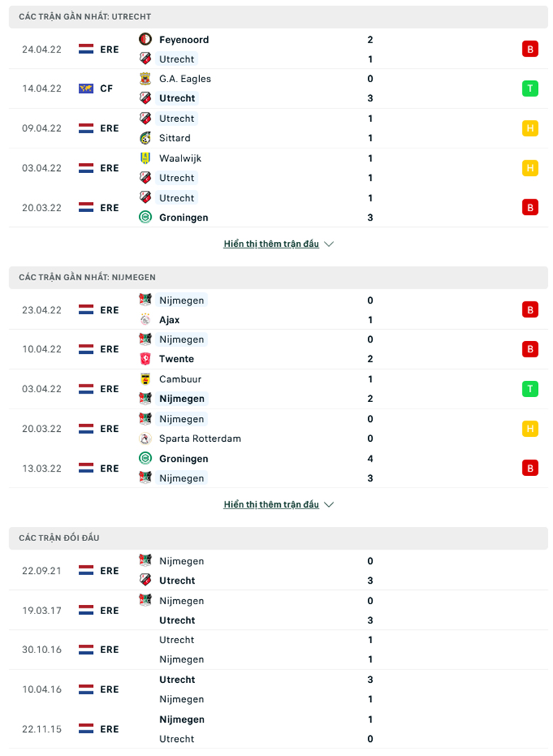Expand more Nijmegen matches with the chevron
The width and height of the screenshot is (553, 756).
click(329, 504)
